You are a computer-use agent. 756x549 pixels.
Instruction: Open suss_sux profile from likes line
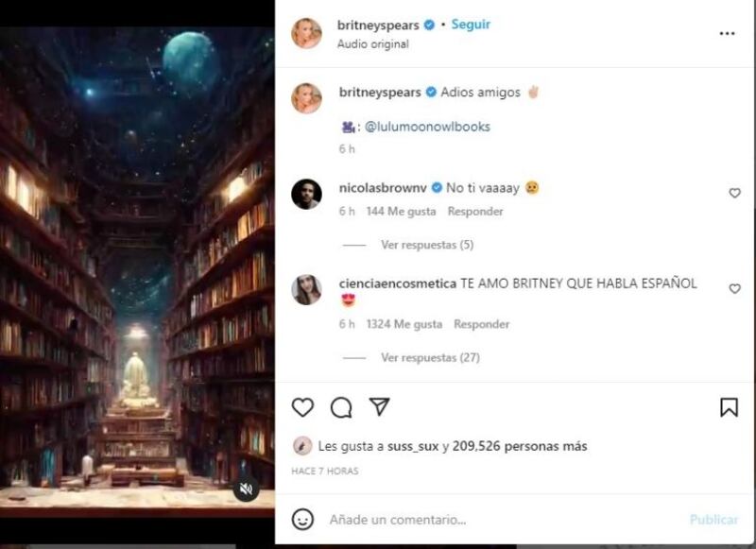click(413, 446)
